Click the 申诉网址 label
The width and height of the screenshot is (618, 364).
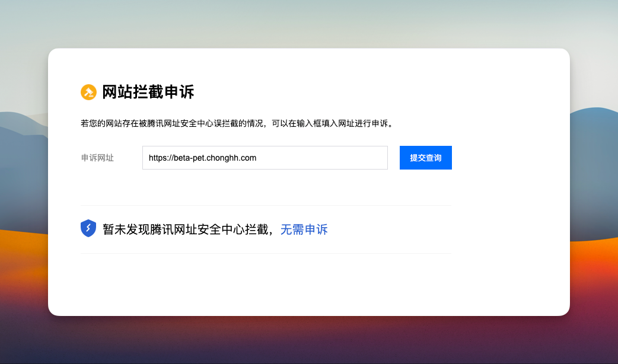(x=97, y=158)
